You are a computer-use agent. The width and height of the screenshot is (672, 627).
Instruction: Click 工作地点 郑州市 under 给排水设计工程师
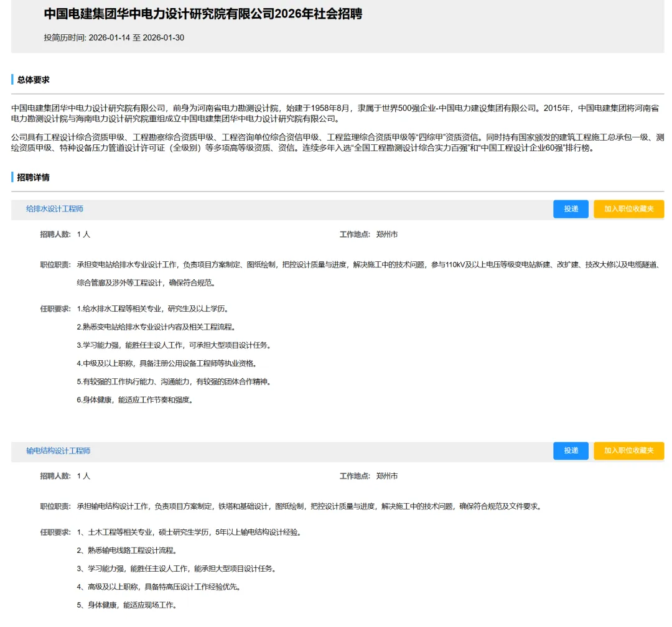tap(368, 235)
